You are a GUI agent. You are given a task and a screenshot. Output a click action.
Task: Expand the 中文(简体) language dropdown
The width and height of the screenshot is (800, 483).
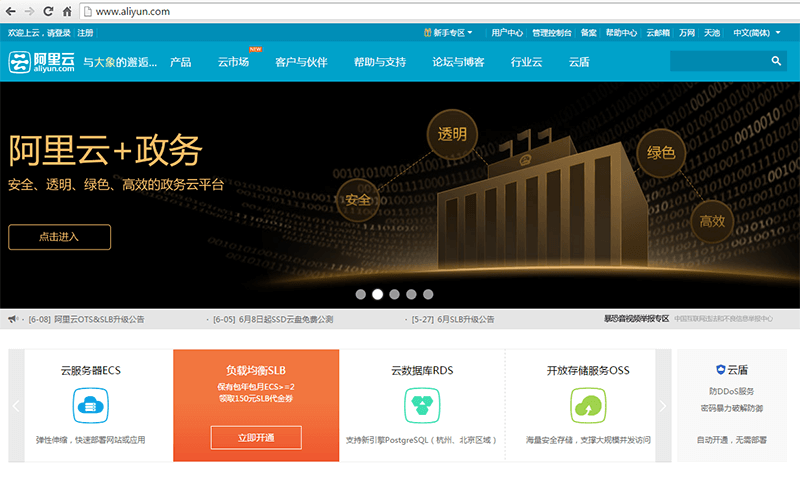pyautogui.click(x=757, y=33)
